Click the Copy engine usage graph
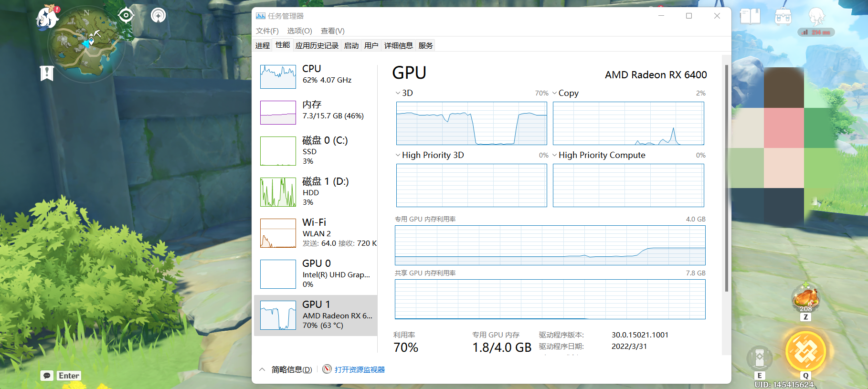The image size is (868, 389). click(628, 123)
